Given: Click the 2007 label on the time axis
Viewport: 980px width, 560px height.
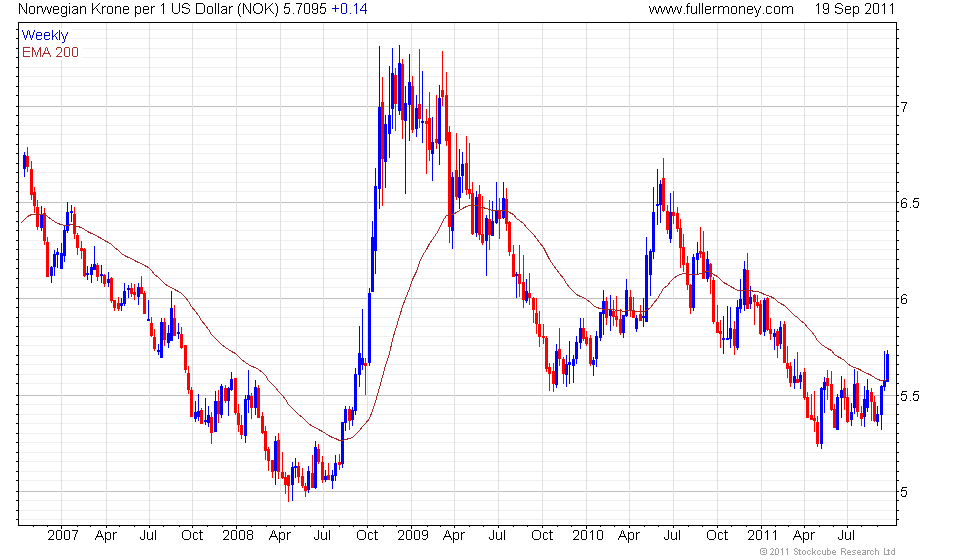Looking at the screenshot, I should pyautogui.click(x=62, y=535).
